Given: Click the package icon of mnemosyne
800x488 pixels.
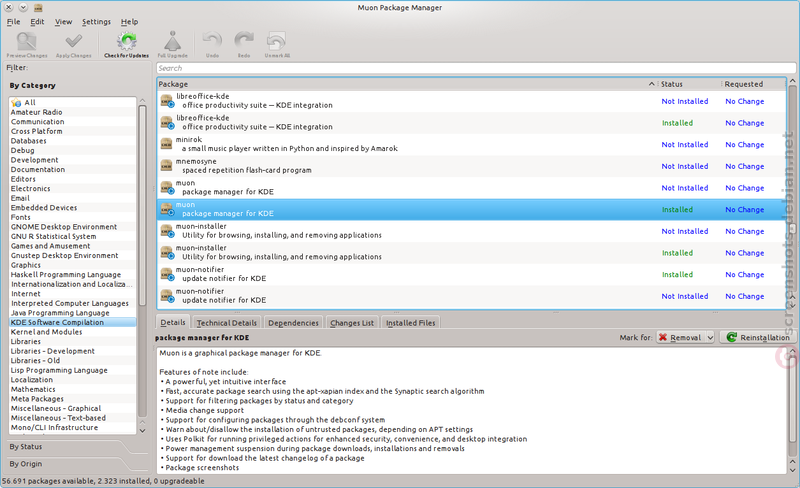Looking at the screenshot, I should click(x=167, y=166).
